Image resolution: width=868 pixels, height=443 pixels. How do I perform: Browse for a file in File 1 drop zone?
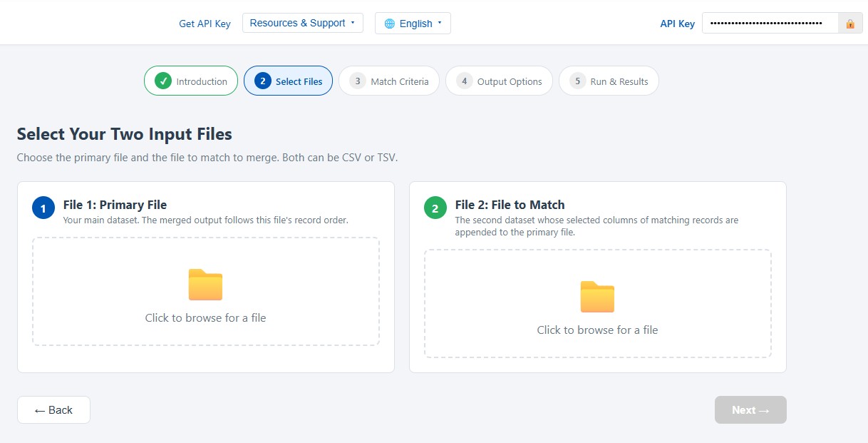point(205,291)
